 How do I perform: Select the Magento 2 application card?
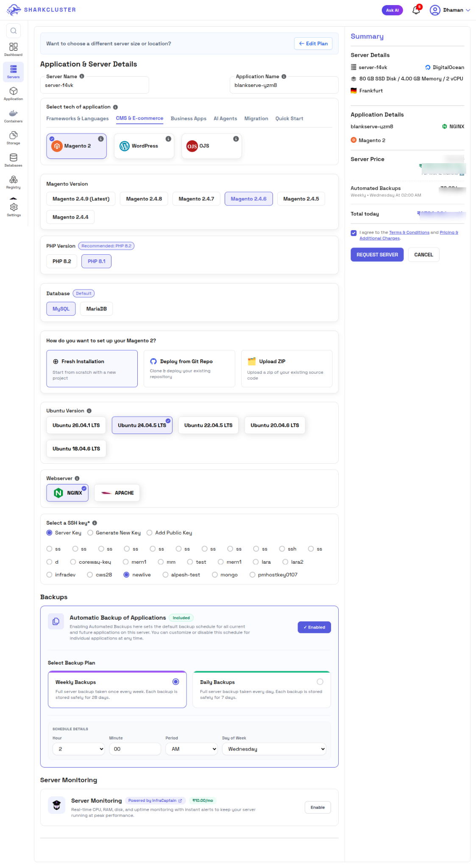pyautogui.click(x=76, y=146)
